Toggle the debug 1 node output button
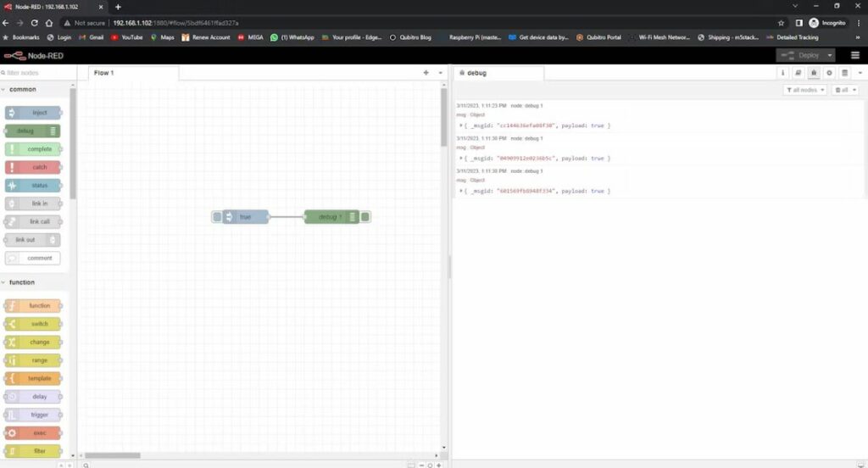 tap(365, 217)
